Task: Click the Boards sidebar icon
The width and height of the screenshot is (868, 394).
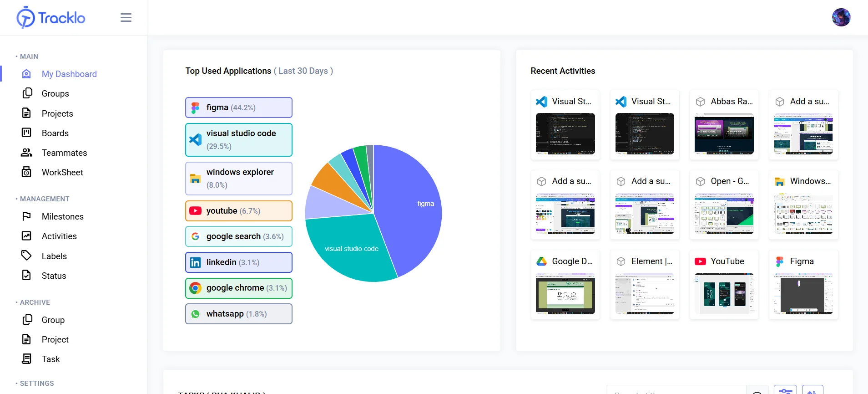Action: point(27,133)
